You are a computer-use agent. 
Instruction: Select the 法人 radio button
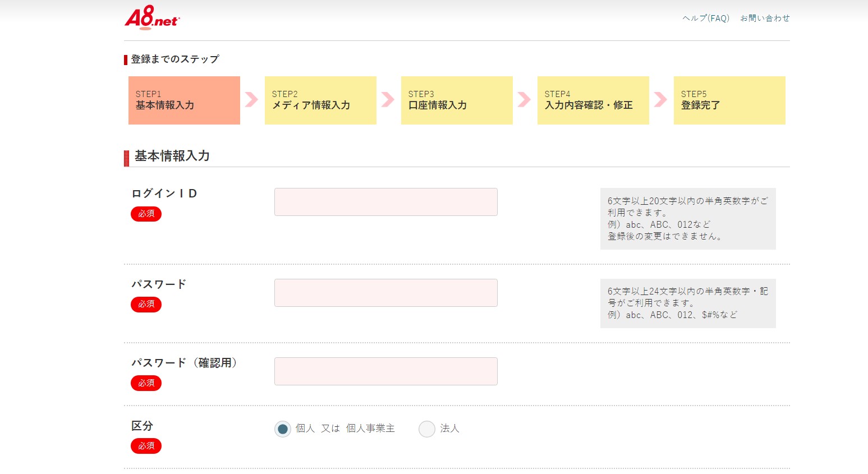click(x=427, y=429)
